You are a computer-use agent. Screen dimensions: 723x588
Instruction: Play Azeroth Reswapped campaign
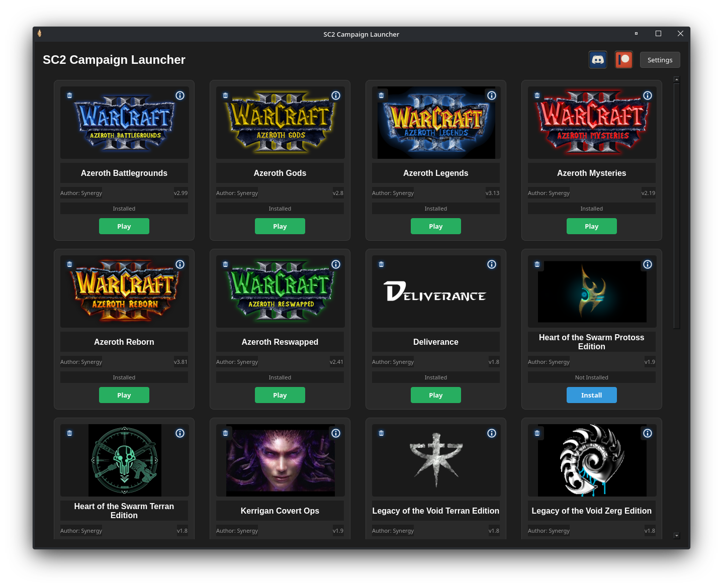click(280, 395)
